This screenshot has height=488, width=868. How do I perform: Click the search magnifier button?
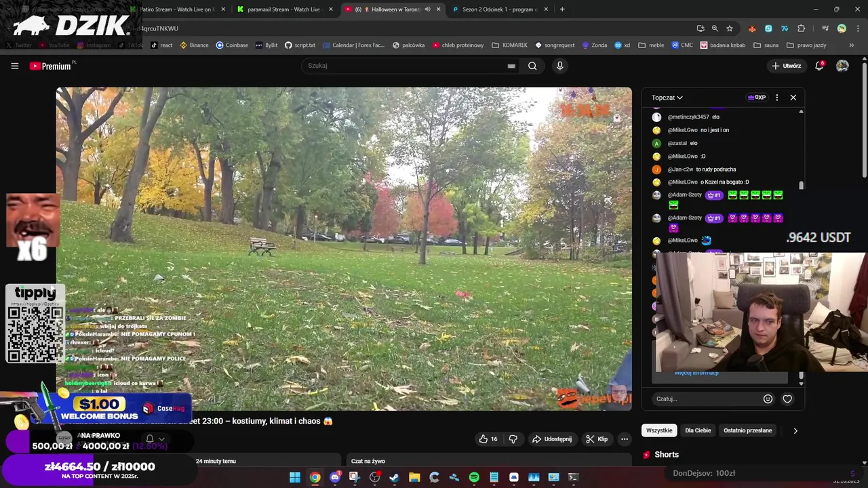(x=532, y=66)
